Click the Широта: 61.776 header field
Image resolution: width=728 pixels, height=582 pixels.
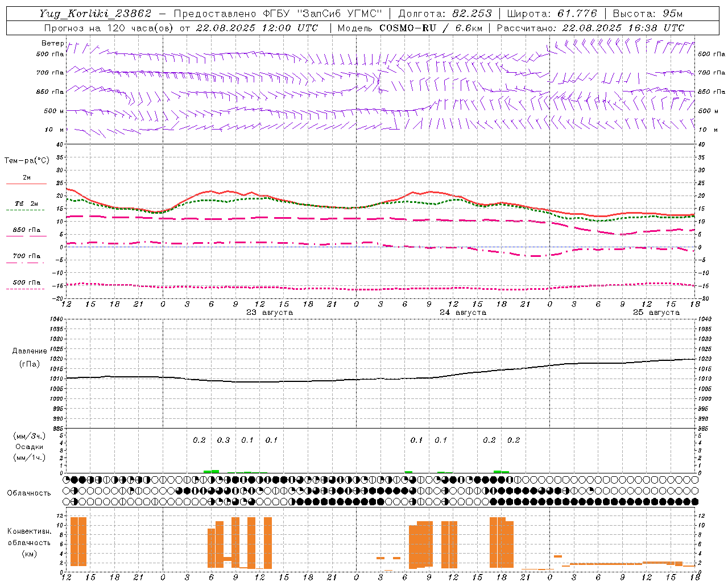point(552,14)
